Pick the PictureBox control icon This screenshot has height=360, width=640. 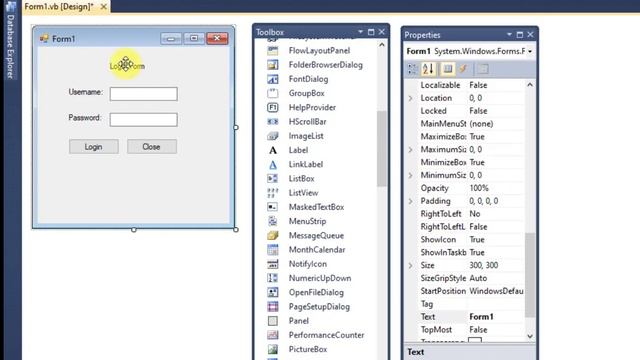273,349
